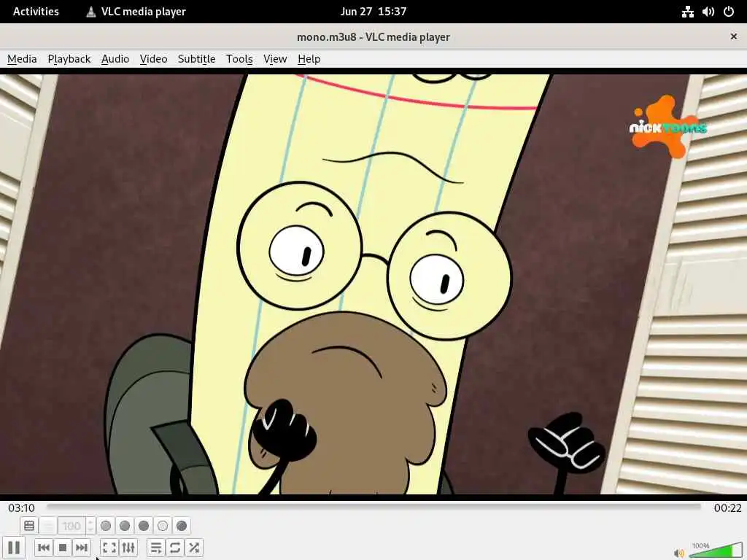Open VLC media player app menu in top bar
The width and height of the screenshot is (747, 560).
[136, 12]
